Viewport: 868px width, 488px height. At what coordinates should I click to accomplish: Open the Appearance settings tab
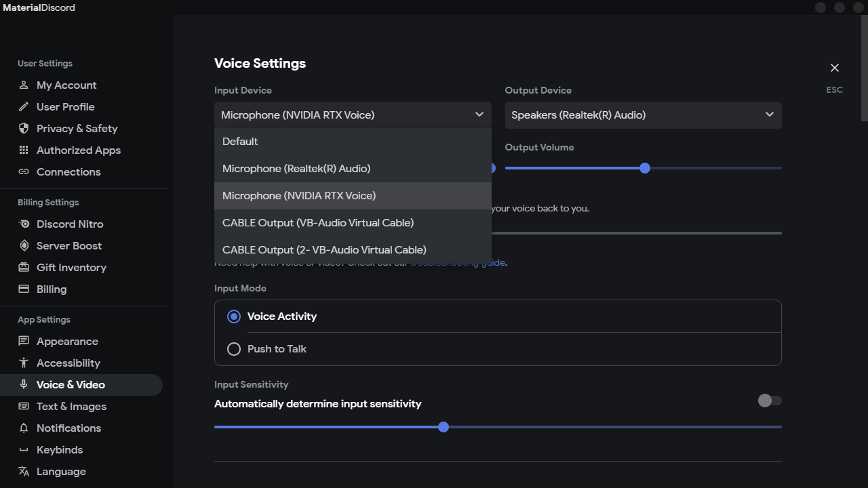(67, 342)
